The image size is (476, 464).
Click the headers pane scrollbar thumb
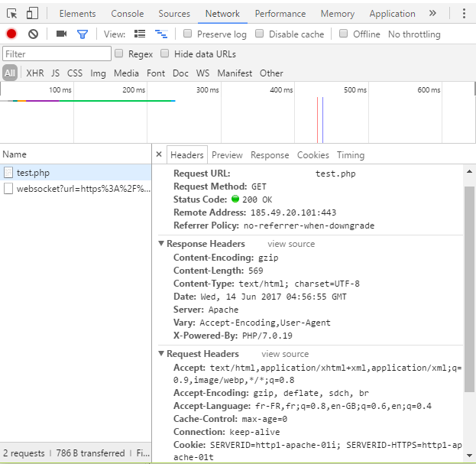coord(469,289)
